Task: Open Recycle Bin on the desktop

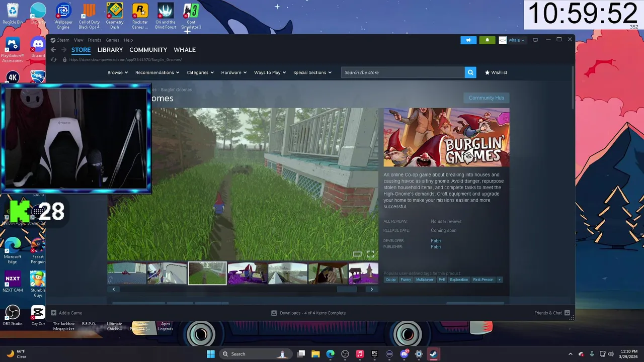Action: 13,14
